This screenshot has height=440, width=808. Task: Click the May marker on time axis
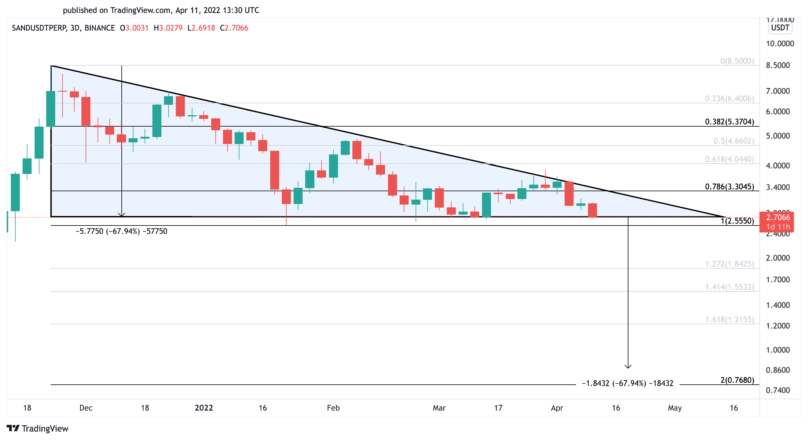pos(675,408)
